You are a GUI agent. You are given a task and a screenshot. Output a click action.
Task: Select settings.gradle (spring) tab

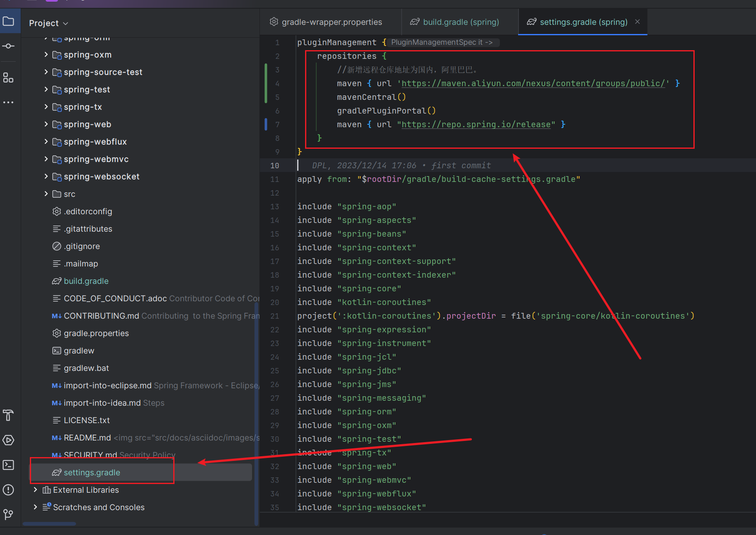pos(583,22)
